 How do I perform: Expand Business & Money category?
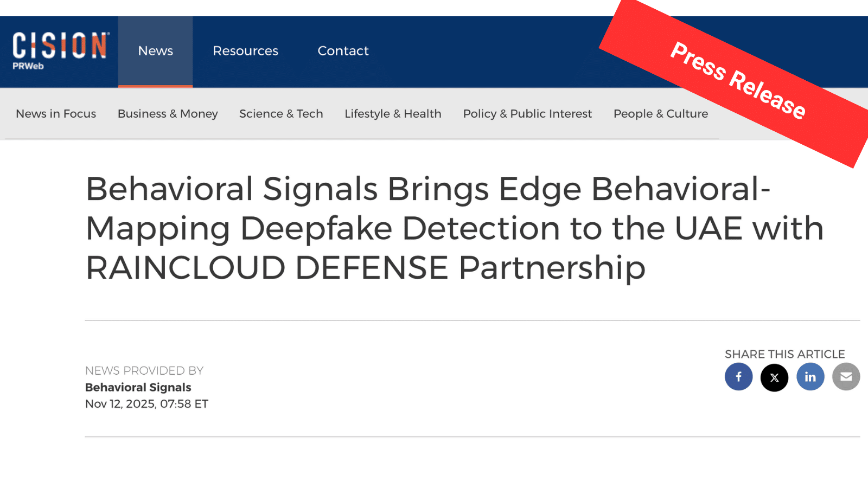click(168, 114)
